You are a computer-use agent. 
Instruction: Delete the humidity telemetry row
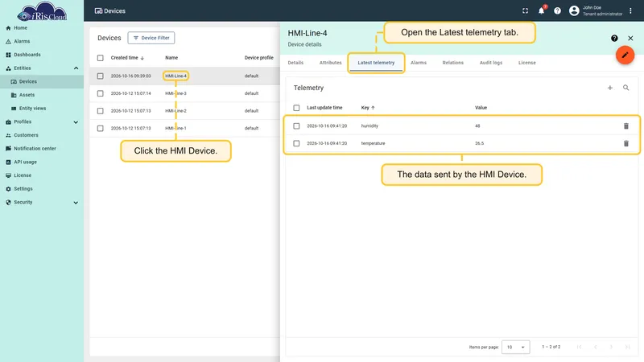click(x=626, y=126)
